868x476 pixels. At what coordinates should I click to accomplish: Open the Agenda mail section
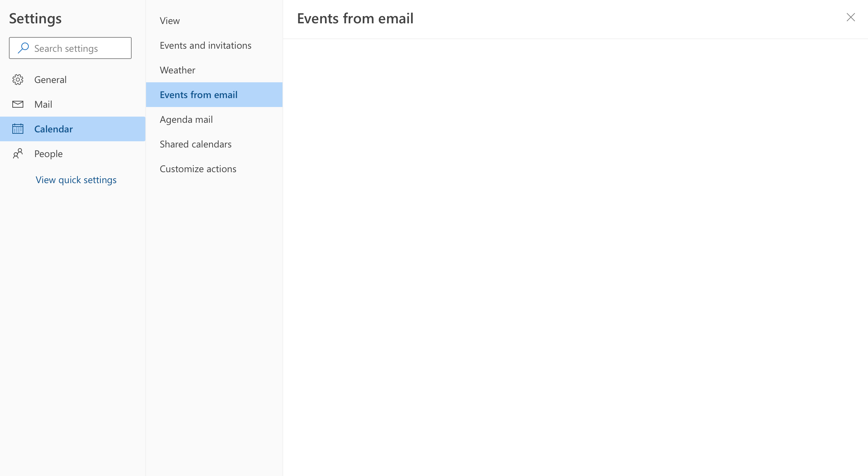click(x=214, y=119)
